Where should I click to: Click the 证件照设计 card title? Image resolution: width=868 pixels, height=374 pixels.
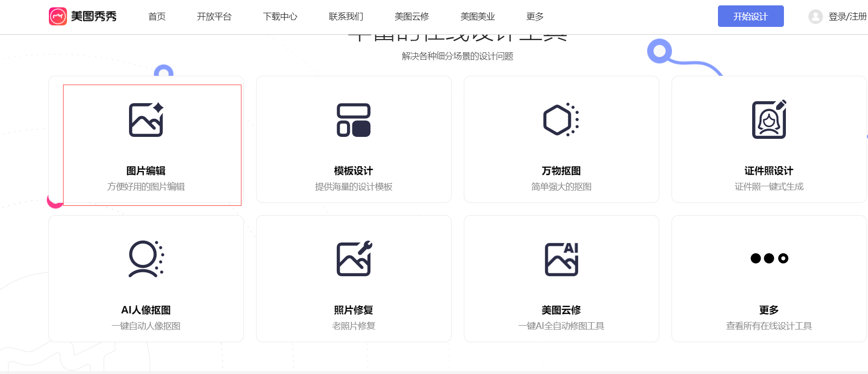click(769, 171)
